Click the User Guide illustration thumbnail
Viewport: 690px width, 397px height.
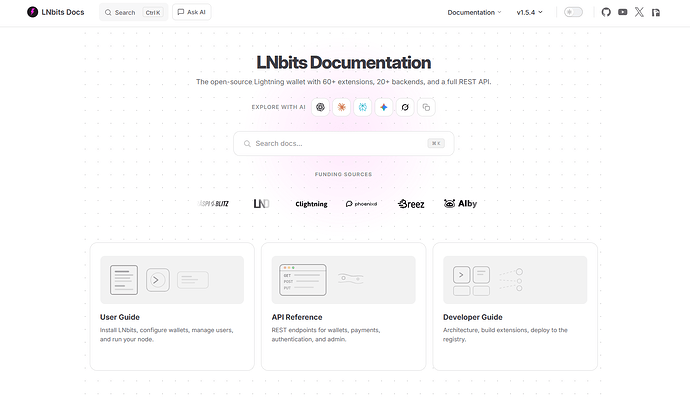[172, 280]
